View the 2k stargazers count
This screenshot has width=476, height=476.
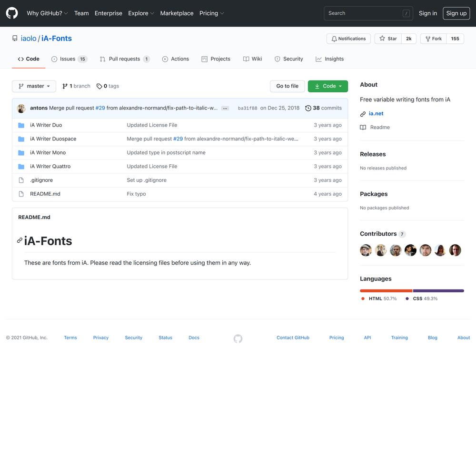coord(408,39)
